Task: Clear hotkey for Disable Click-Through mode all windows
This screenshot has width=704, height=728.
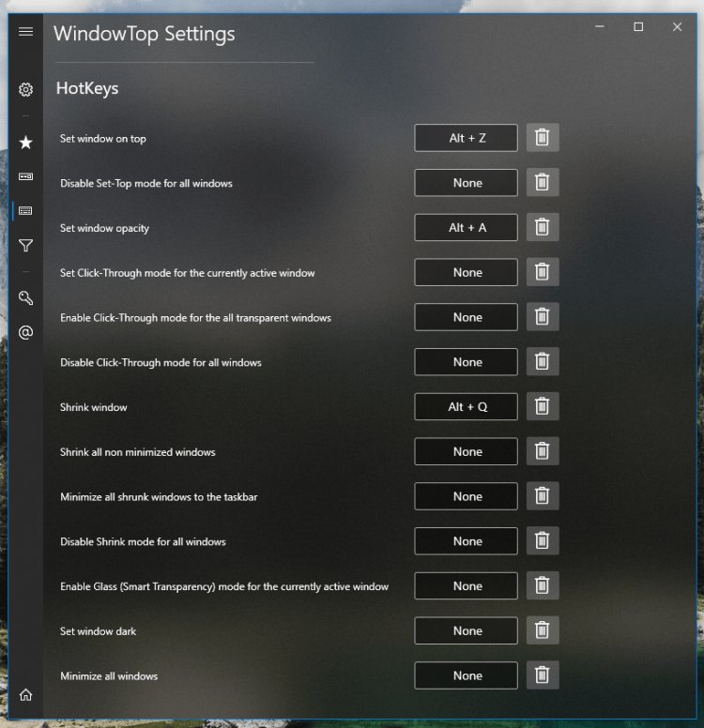Action: (x=543, y=362)
